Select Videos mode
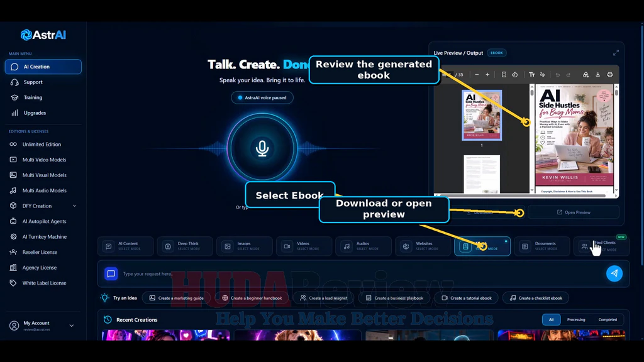 (x=304, y=246)
